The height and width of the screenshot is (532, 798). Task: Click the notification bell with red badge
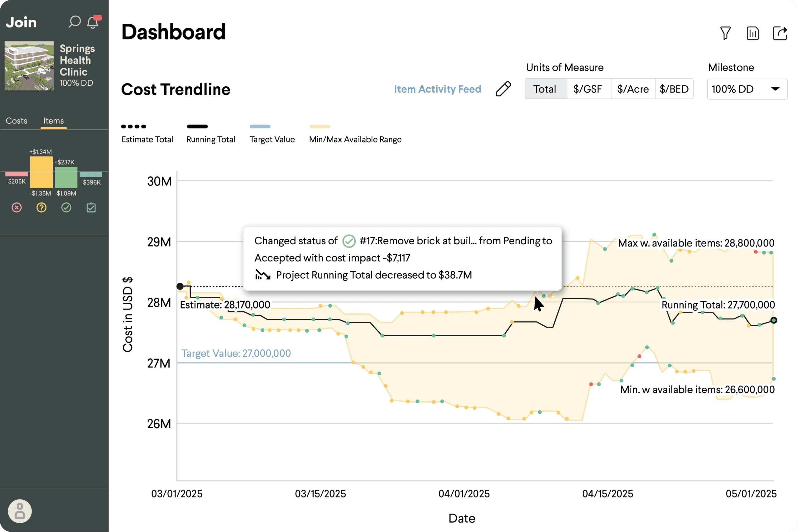[92, 23]
